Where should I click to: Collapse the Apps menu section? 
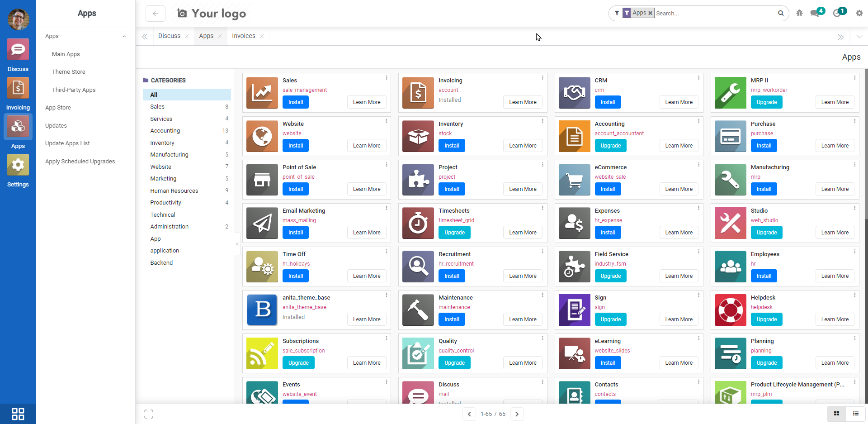click(x=124, y=36)
